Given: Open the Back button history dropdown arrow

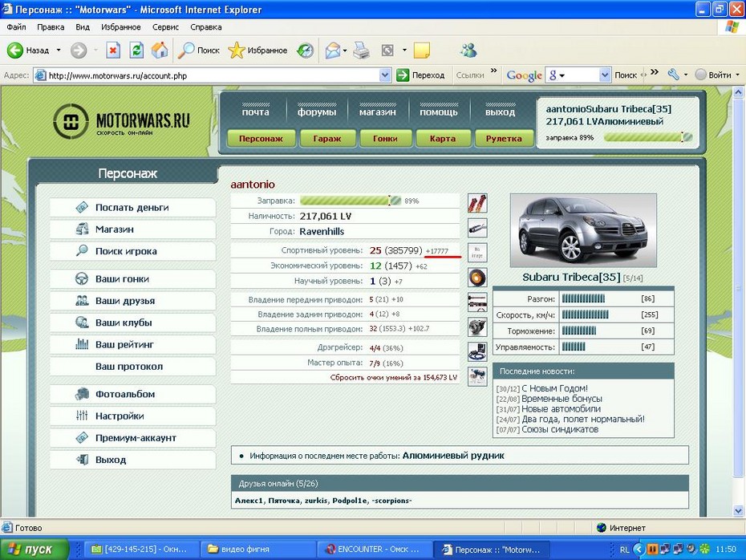Looking at the screenshot, I should coord(59,50).
